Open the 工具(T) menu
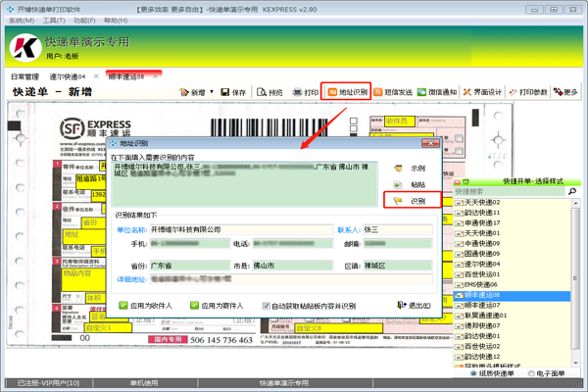This screenshot has width=588, height=392. [54, 21]
